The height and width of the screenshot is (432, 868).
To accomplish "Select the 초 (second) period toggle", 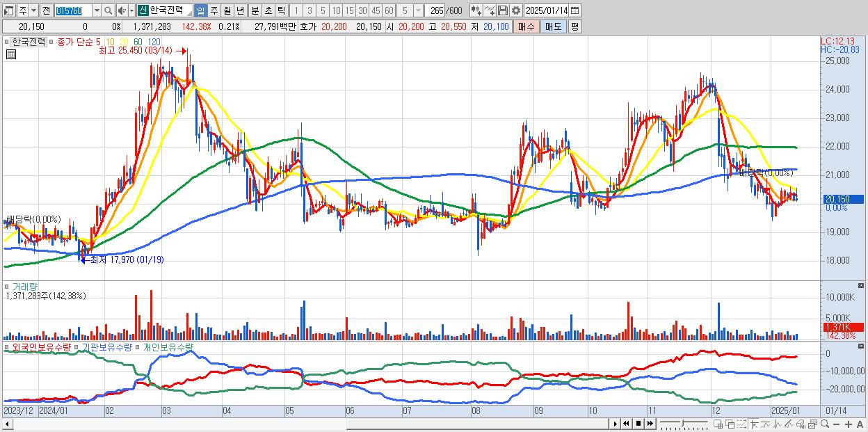I will pos(268,10).
